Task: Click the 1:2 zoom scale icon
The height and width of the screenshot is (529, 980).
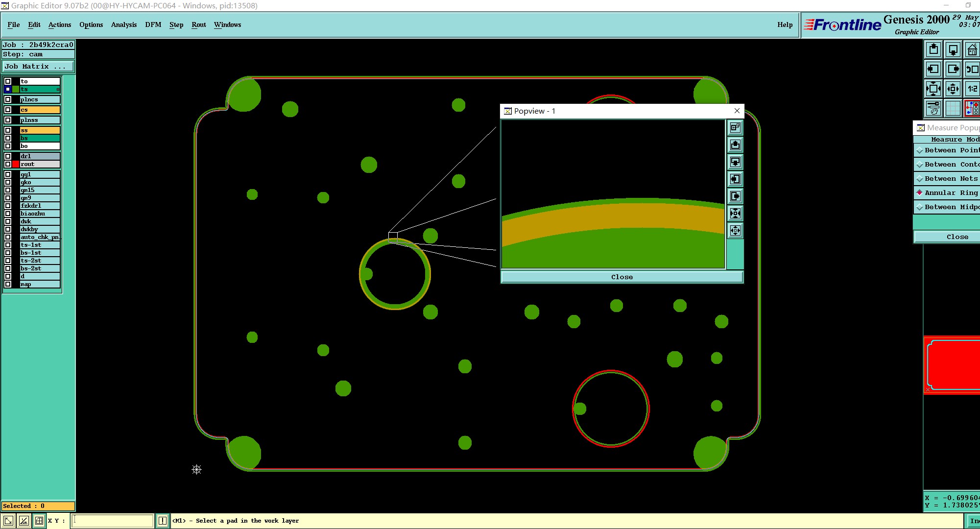Action: click(972, 89)
